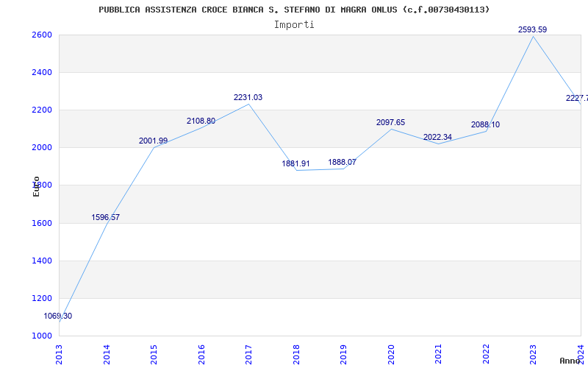Select the x-axis year 2014
Viewport: 588px width, 368px height.
(107, 354)
